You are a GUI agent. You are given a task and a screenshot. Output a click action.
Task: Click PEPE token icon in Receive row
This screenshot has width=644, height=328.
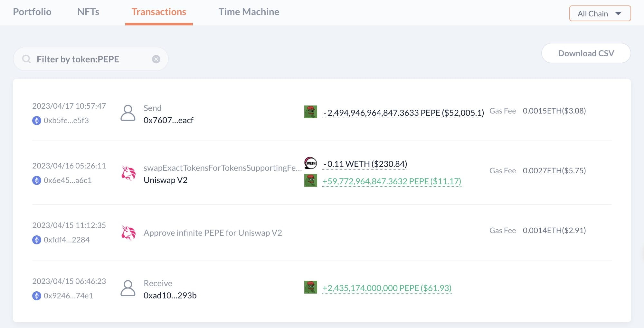tap(311, 287)
